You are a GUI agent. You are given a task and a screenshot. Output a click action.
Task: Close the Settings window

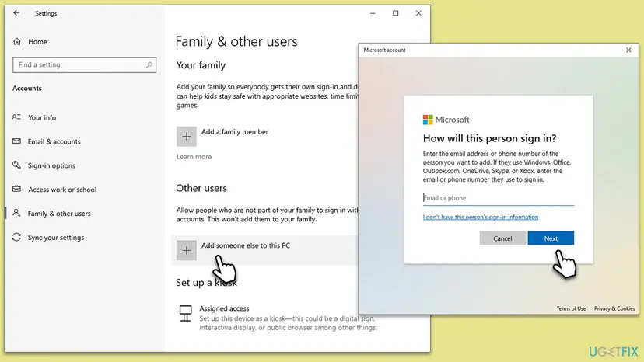coord(418,13)
